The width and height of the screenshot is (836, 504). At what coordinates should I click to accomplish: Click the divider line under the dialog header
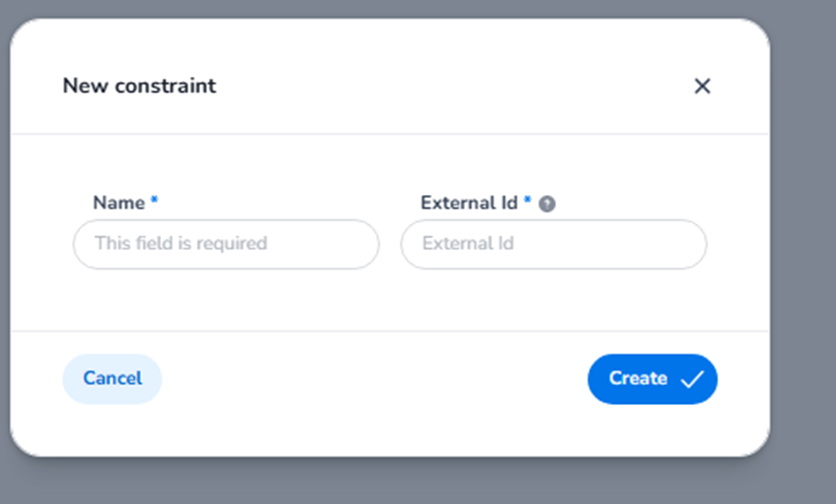(388, 134)
